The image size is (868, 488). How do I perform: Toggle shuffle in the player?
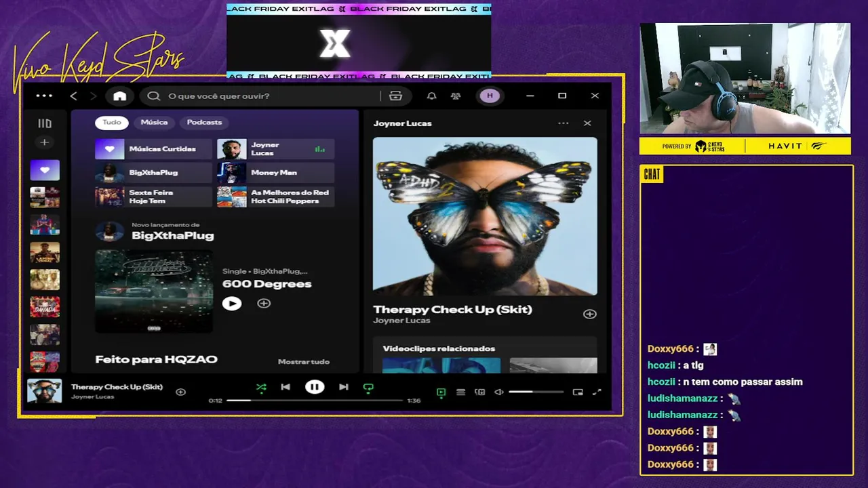261,388
